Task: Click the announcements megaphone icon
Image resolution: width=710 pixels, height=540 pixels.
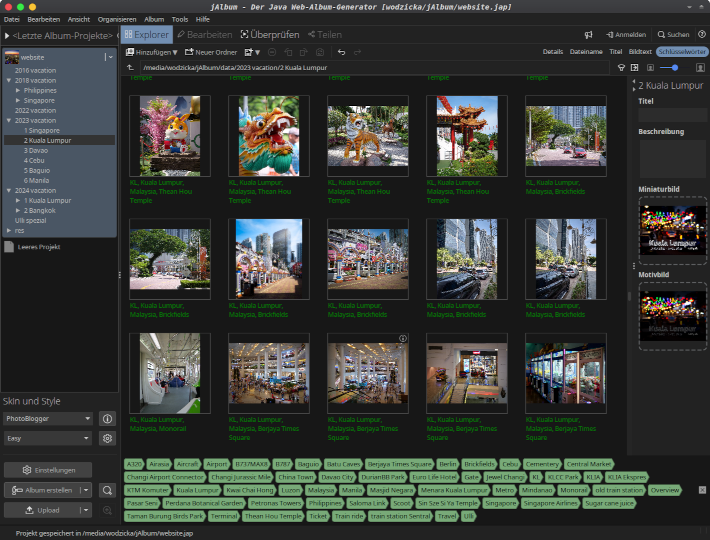Action: (589, 34)
